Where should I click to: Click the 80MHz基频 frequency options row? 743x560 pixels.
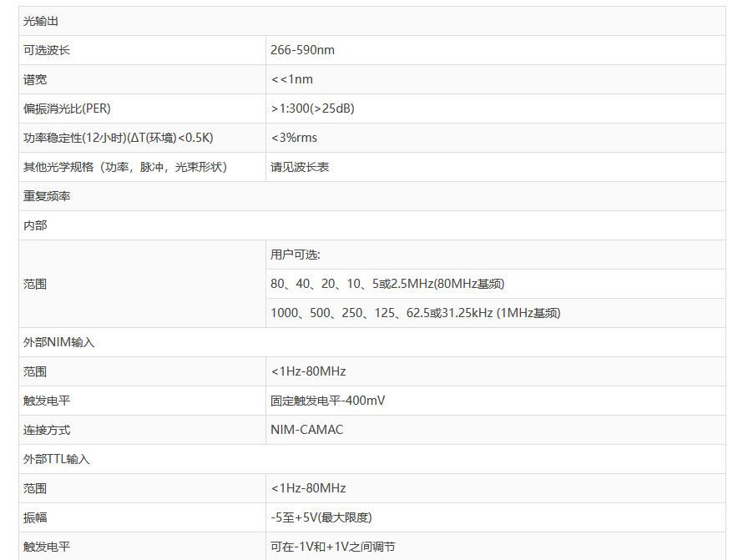(x=387, y=284)
